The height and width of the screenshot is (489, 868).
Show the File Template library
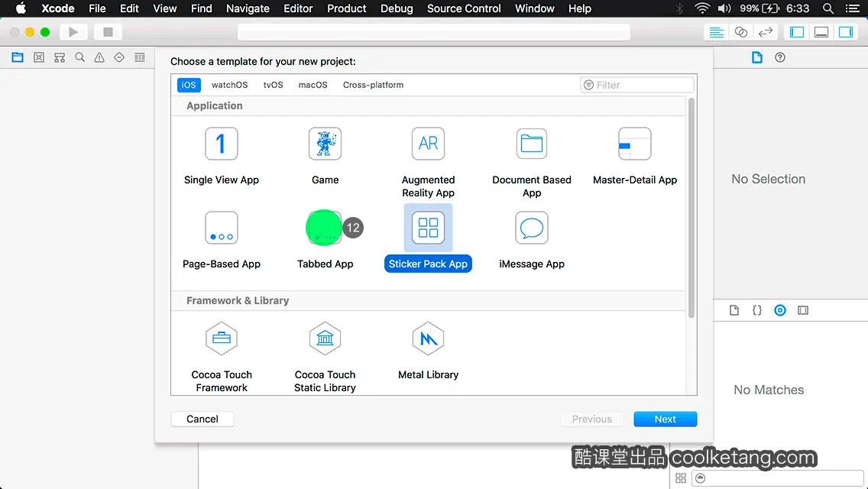click(734, 310)
